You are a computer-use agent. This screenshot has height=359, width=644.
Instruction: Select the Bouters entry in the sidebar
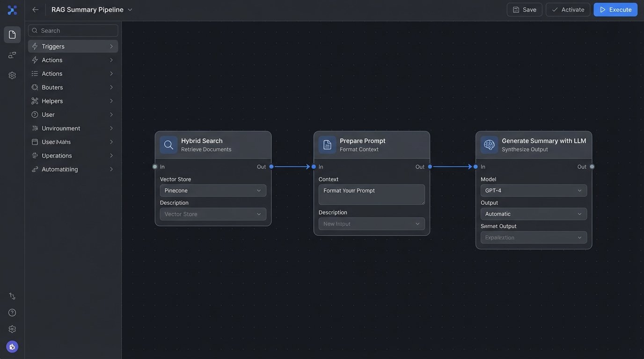[x=52, y=87]
